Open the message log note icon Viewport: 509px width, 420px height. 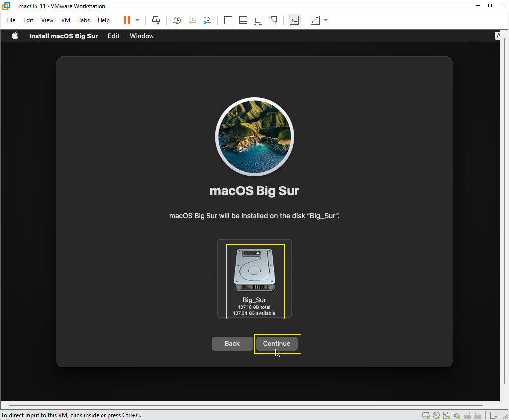coord(494,415)
